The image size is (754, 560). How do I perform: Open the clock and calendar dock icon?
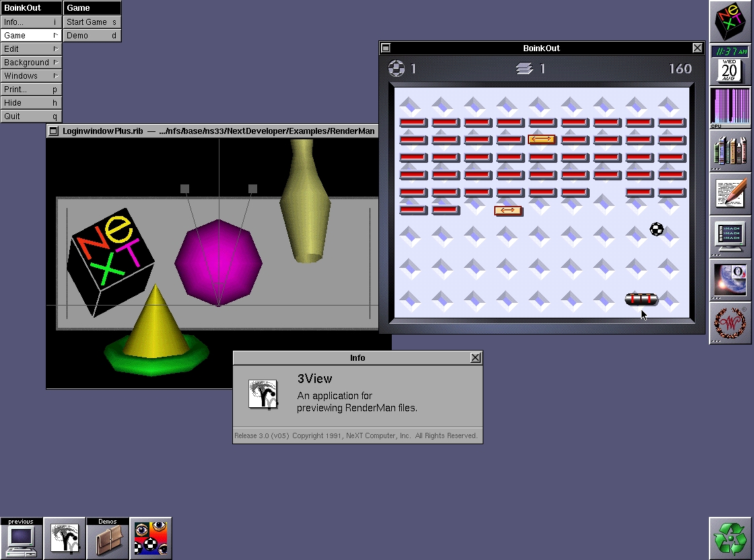pyautogui.click(x=730, y=65)
